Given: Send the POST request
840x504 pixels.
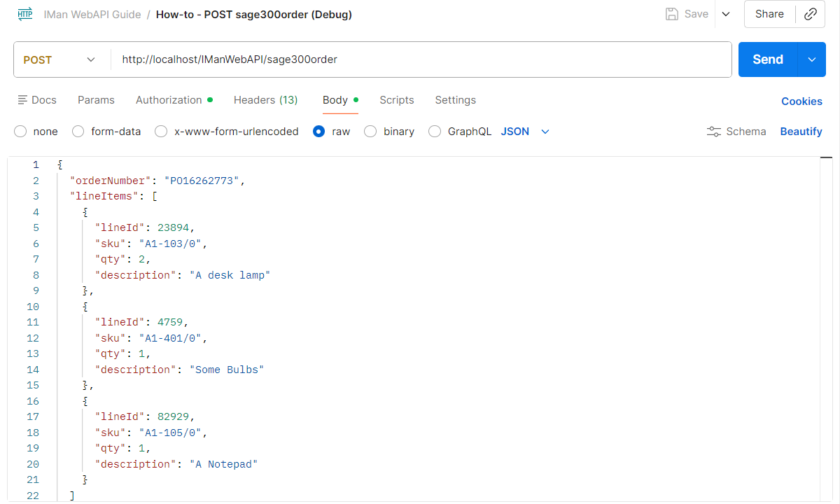Looking at the screenshot, I should (x=768, y=59).
